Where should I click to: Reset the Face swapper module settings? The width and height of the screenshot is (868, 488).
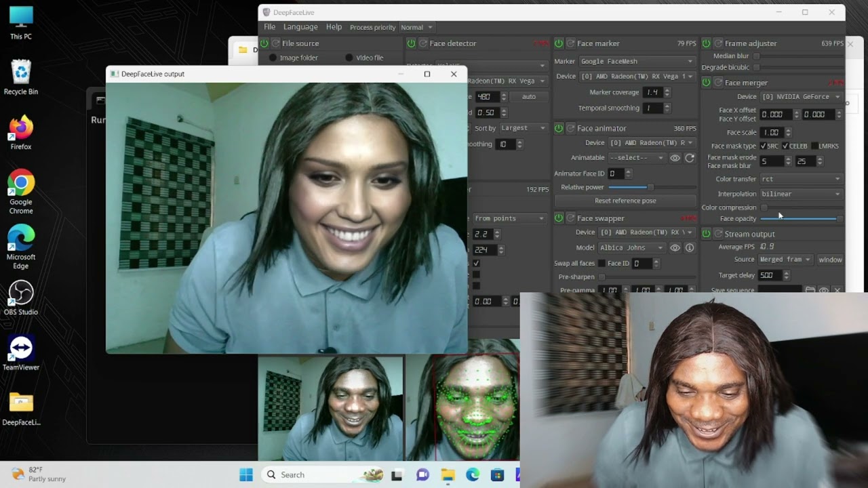pos(570,218)
